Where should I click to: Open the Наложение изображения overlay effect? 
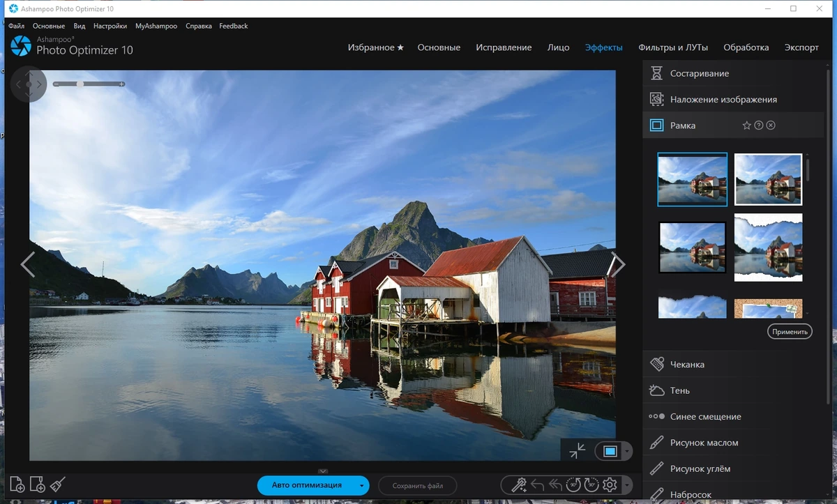732,100
